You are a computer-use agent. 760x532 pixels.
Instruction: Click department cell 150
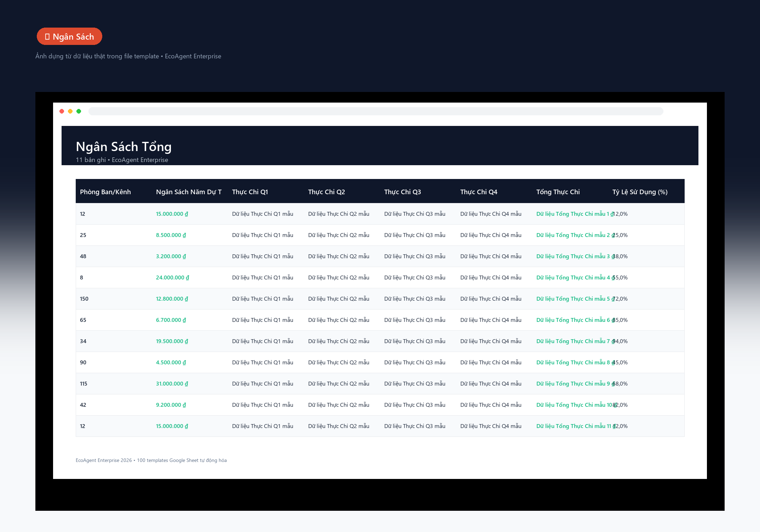point(84,299)
